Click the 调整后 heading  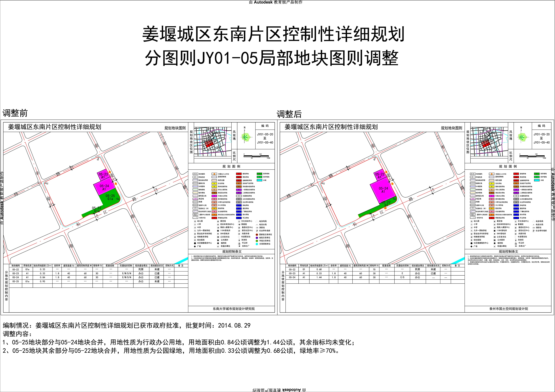click(289, 114)
